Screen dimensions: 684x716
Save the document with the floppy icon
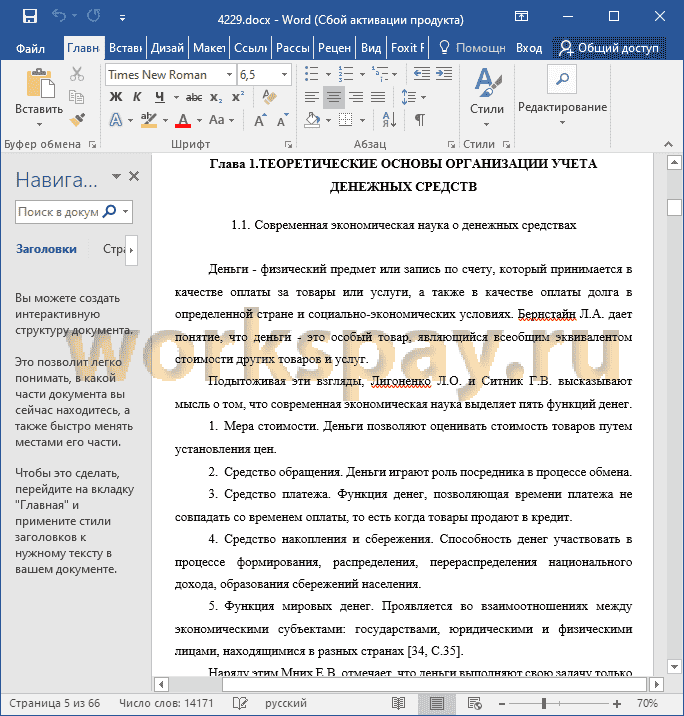pos(30,17)
